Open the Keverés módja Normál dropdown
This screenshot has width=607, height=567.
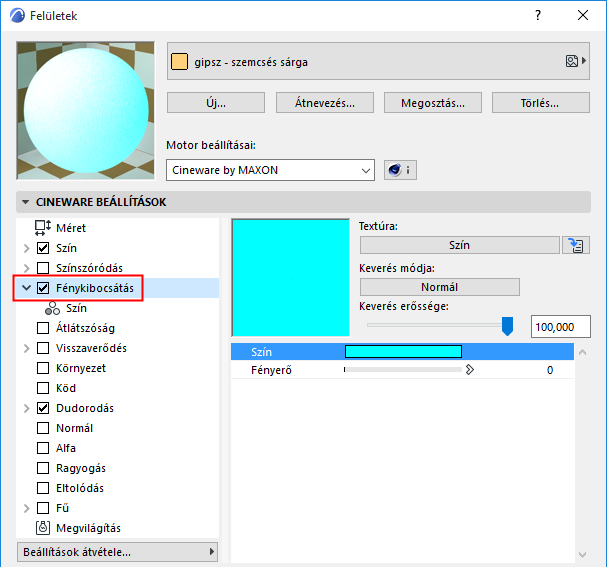pos(439,287)
